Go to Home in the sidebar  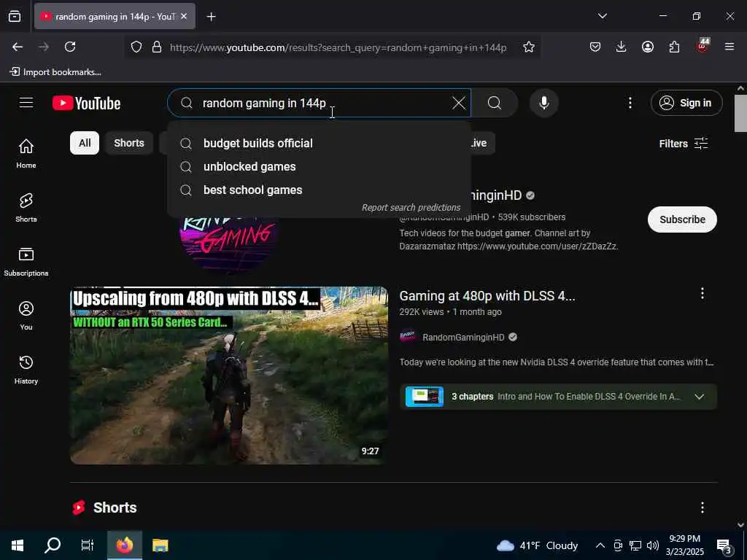pos(26,153)
